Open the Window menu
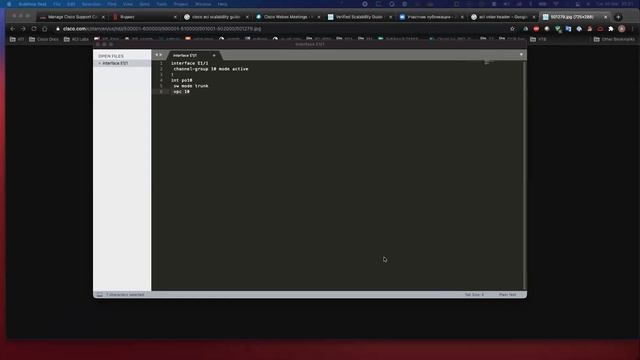Image resolution: width=640 pixels, height=360 pixels. click(203, 4)
